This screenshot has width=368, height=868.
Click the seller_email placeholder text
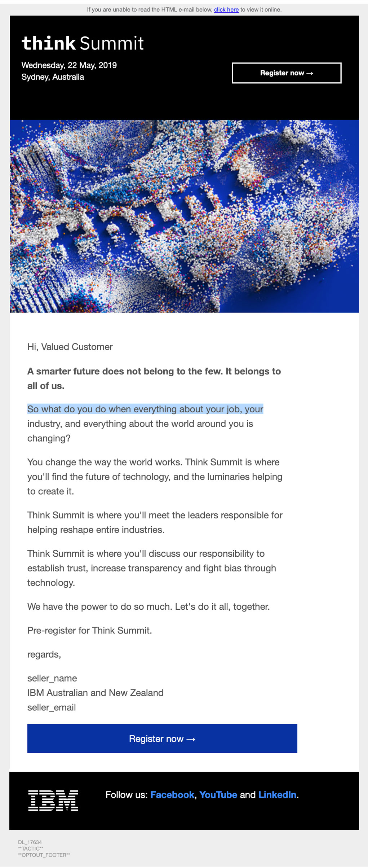52,707
